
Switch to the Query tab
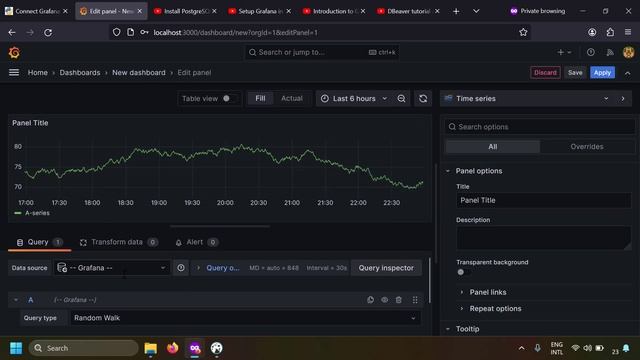pos(39,242)
